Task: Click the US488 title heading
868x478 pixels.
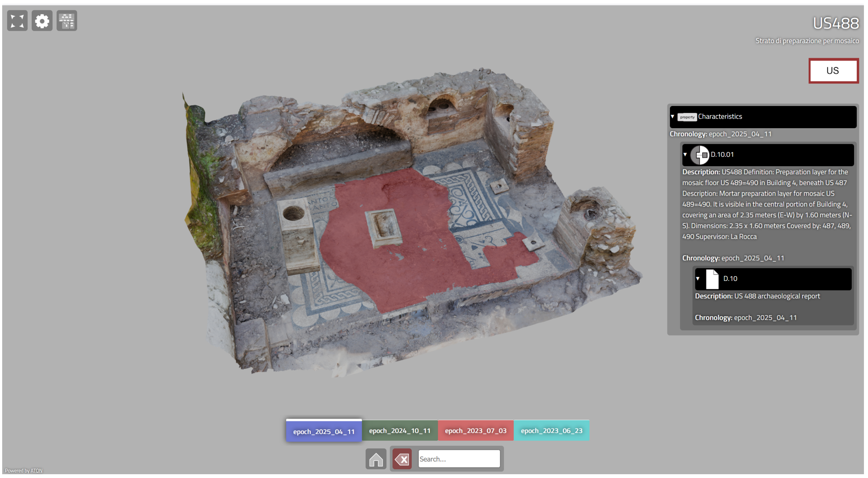Action: (836, 24)
